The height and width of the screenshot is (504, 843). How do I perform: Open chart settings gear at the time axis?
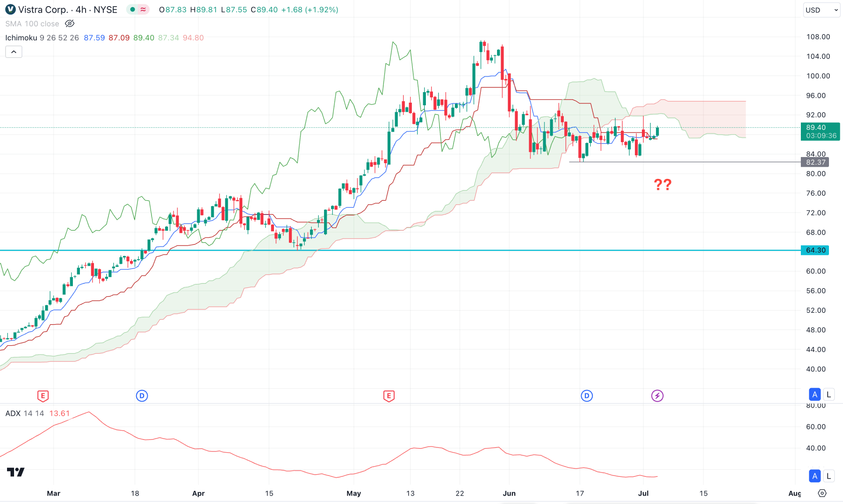point(822,493)
